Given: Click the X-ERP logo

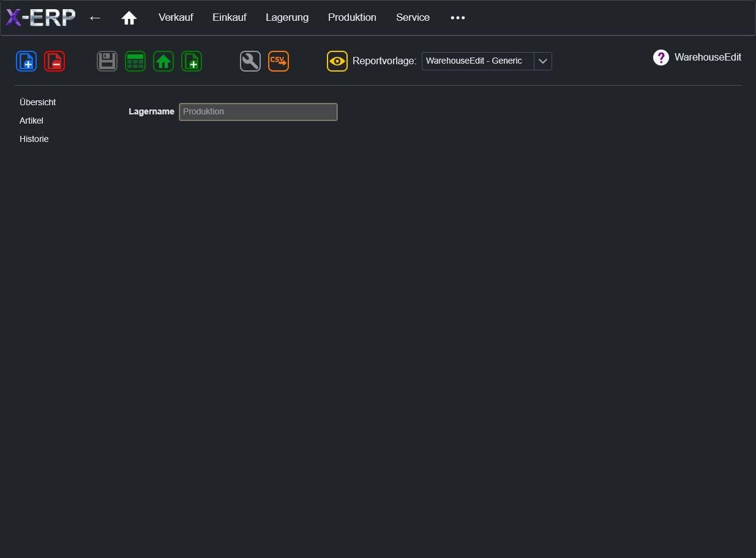Looking at the screenshot, I should tap(40, 18).
